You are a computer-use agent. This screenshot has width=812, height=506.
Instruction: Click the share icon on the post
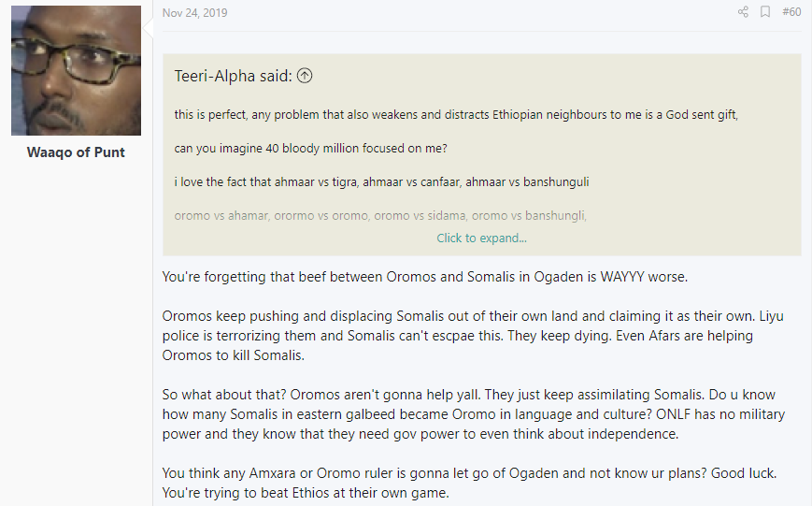(x=743, y=12)
